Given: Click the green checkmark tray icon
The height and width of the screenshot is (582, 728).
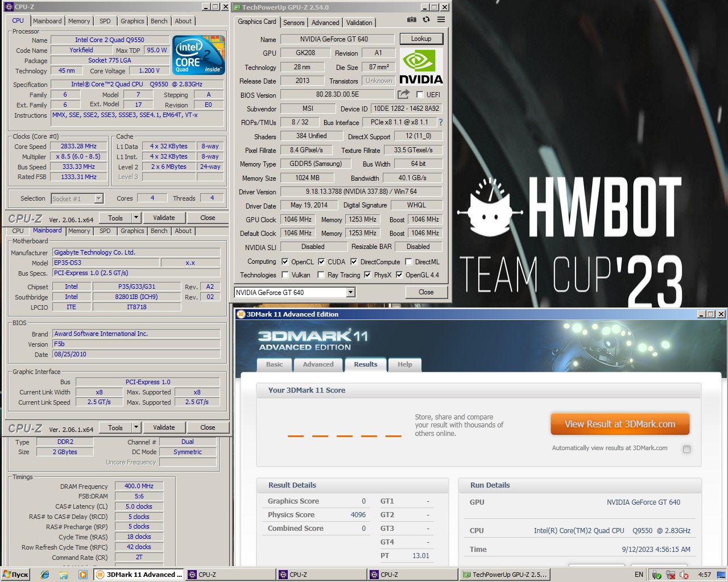Looking at the screenshot, I should 657,575.
